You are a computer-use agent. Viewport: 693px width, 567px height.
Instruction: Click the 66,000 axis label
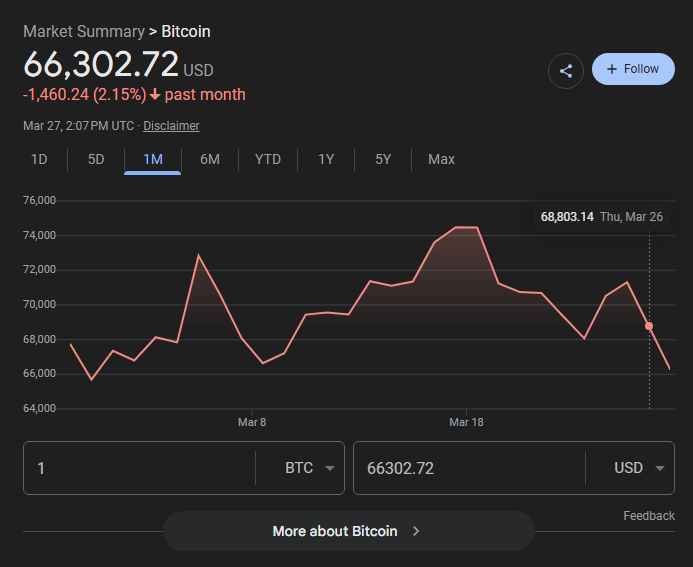point(39,373)
